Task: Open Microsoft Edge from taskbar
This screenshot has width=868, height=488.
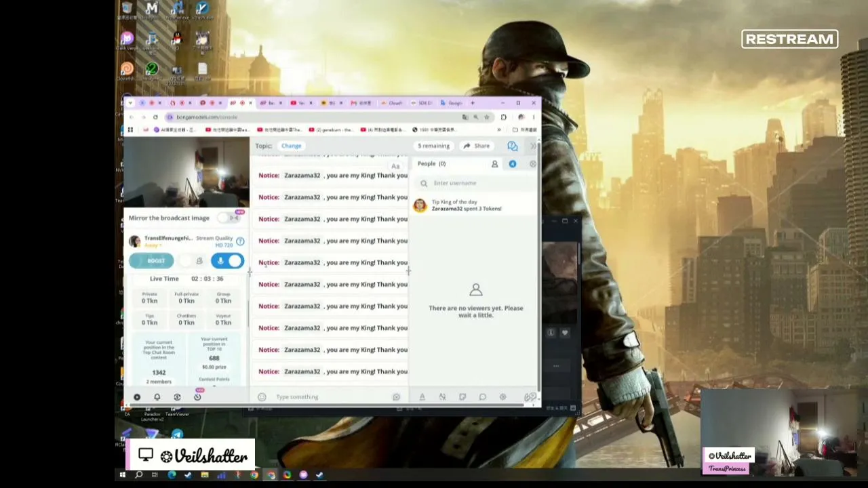Action: pos(172,474)
